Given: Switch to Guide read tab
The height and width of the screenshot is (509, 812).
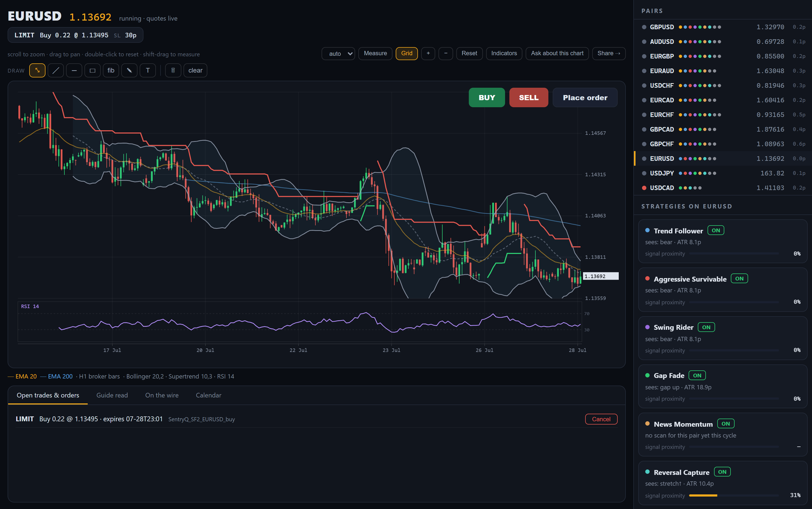Looking at the screenshot, I should (112, 395).
